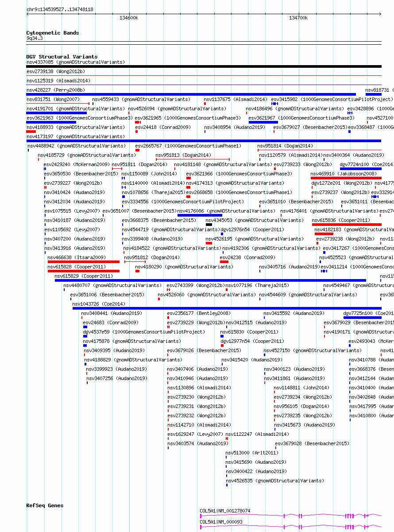This screenshot has height=532, width=394.
Task: Select the nsv4488942 gnomAD variant label
Action: point(77,146)
